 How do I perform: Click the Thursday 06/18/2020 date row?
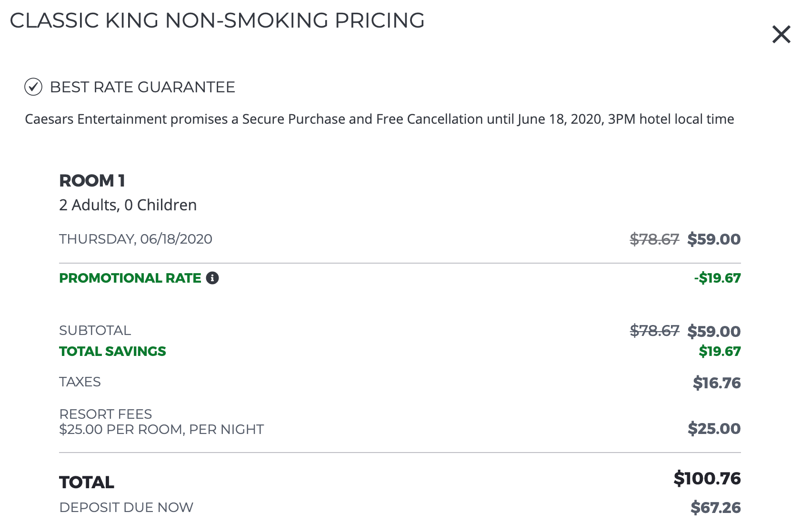coord(136,239)
